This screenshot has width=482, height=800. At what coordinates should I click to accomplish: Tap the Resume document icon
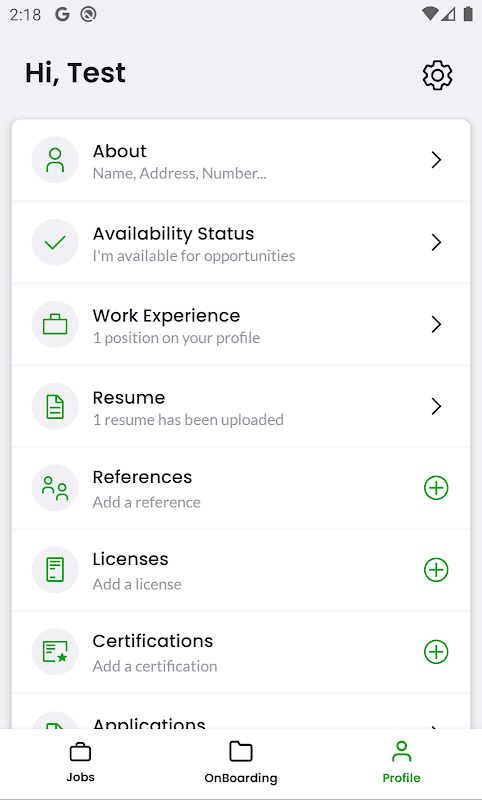(x=55, y=407)
